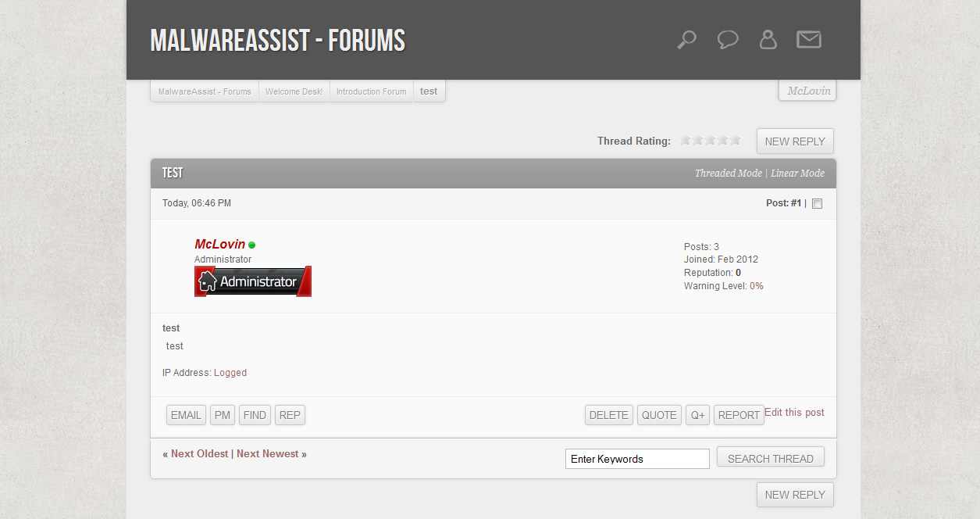This screenshot has width=980, height=519.
Task: Click the Enter Keywords search field
Action: pyautogui.click(x=637, y=459)
